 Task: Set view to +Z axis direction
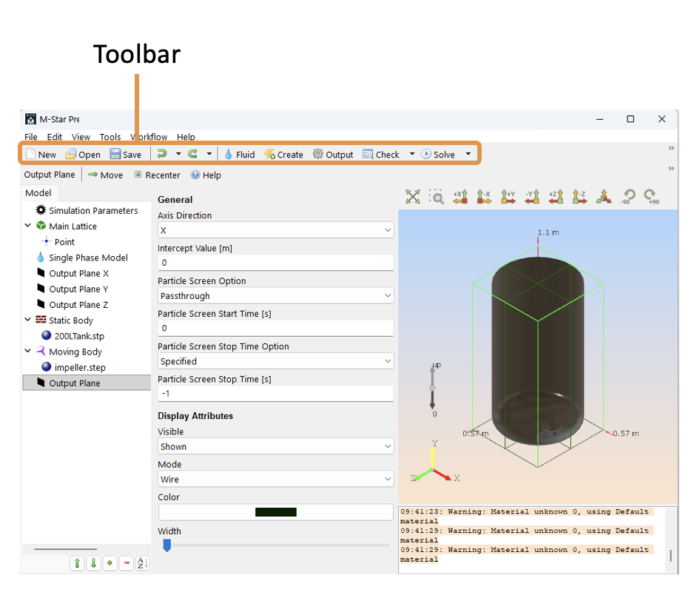coord(555,196)
